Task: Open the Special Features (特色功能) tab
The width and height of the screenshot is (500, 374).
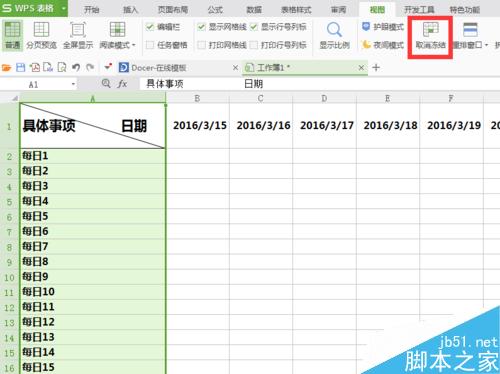Action: coord(465,10)
